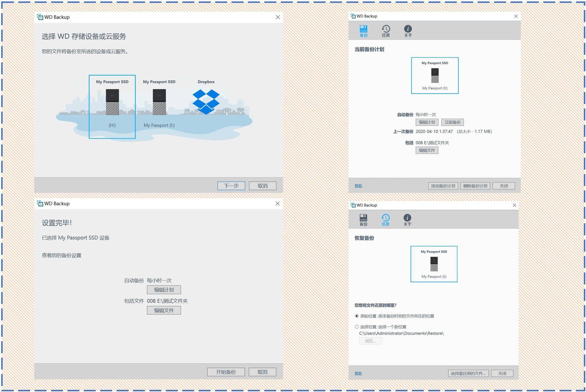586x392 pixels.
Task: Click the WD Backup logo in the title bar
Action: click(x=40, y=17)
